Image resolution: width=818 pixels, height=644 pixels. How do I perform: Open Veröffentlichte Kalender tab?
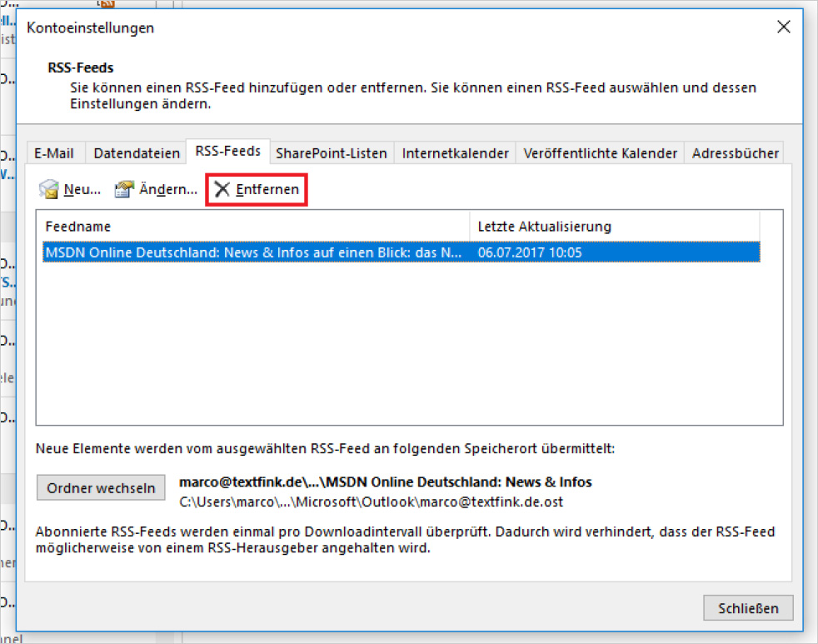(x=600, y=153)
